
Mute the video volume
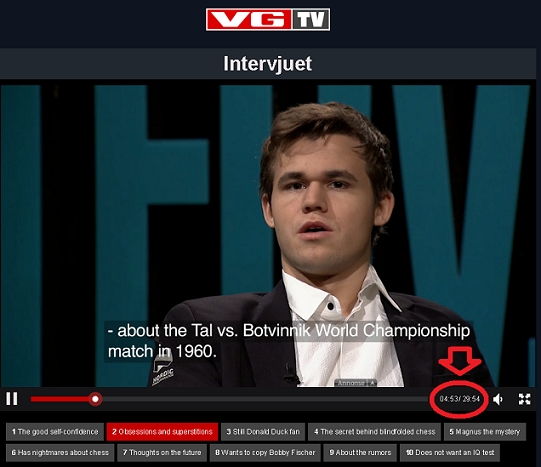tap(498, 399)
